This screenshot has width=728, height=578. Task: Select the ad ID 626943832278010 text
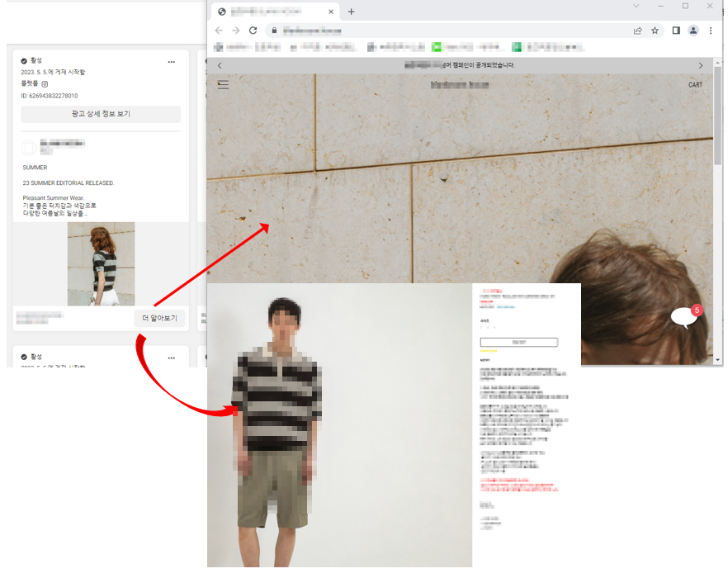click(x=50, y=96)
